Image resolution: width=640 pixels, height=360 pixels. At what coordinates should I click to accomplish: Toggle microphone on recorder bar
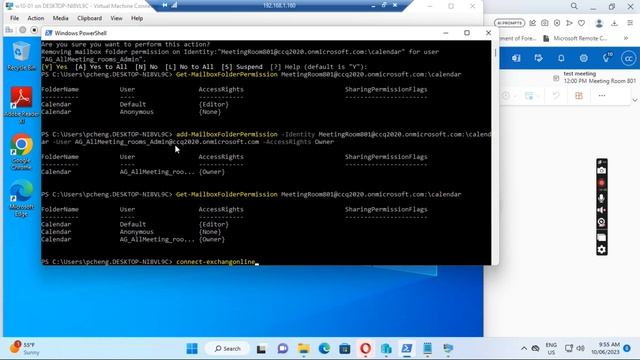click(601, 198)
